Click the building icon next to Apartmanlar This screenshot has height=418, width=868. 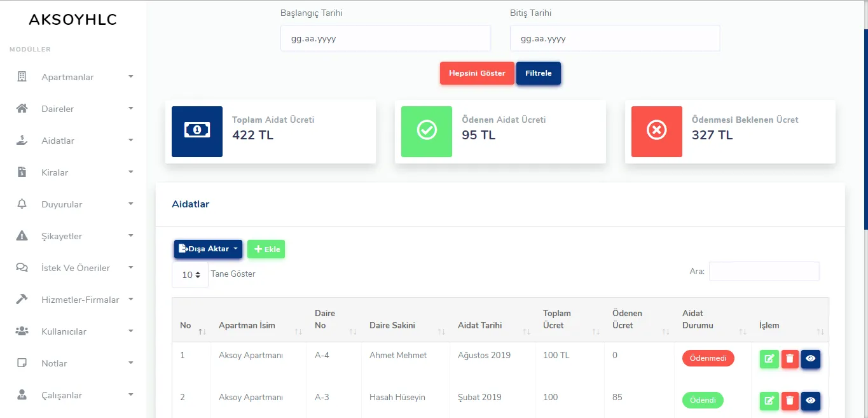[x=22, y=77]
